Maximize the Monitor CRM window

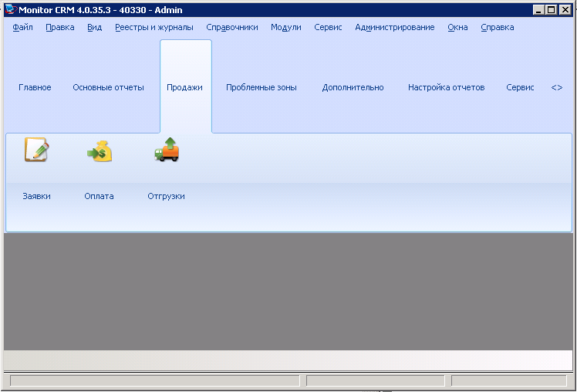click(551, 9)
